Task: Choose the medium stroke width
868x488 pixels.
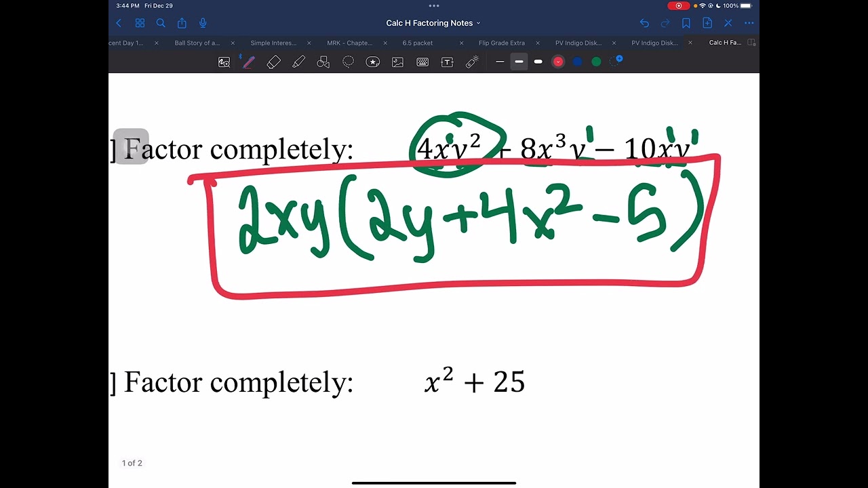Action: point(519,62)
